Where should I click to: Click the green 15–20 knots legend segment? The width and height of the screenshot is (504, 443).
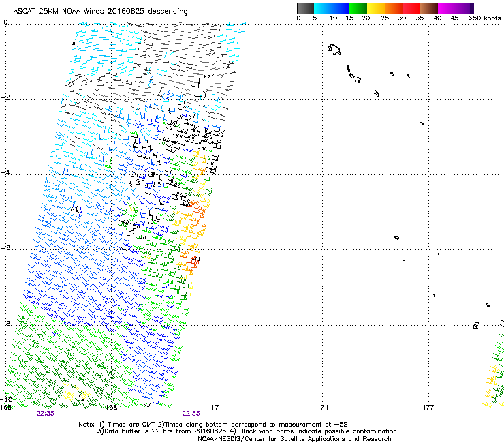(358, 8)
